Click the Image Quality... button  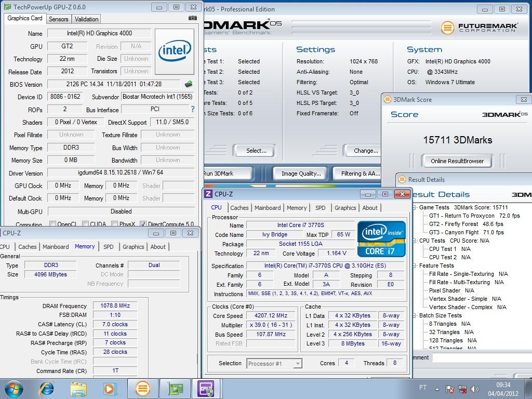(x=301, y=174)
